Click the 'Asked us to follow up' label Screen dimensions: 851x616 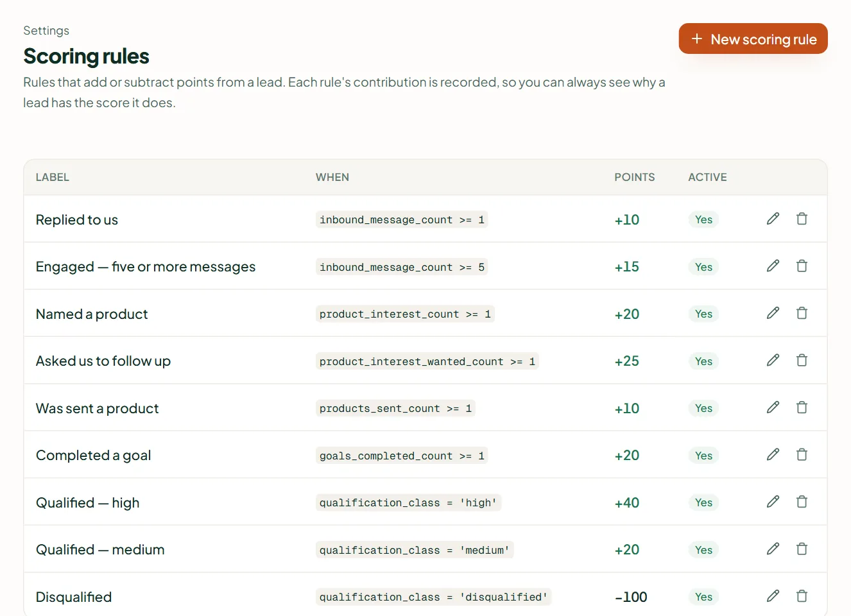103,361
